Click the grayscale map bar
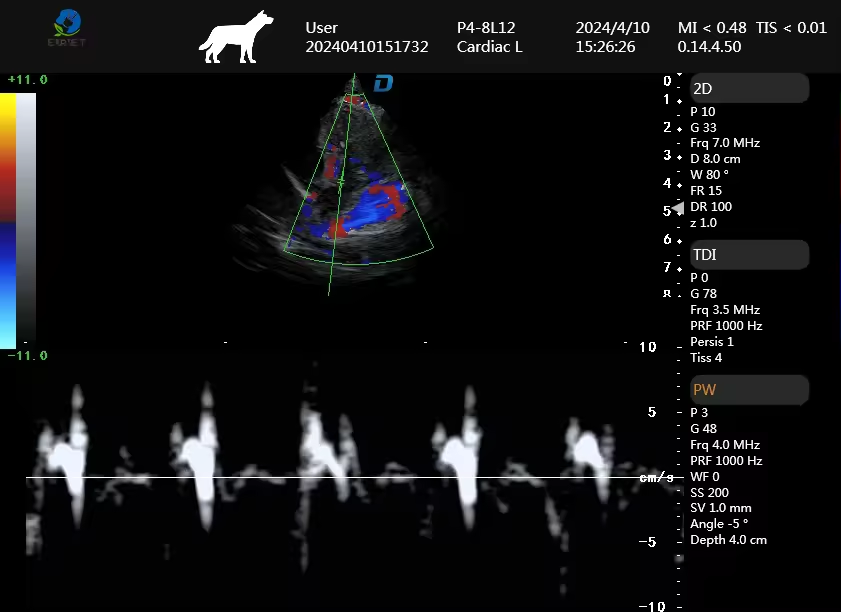 pos(26,220)
